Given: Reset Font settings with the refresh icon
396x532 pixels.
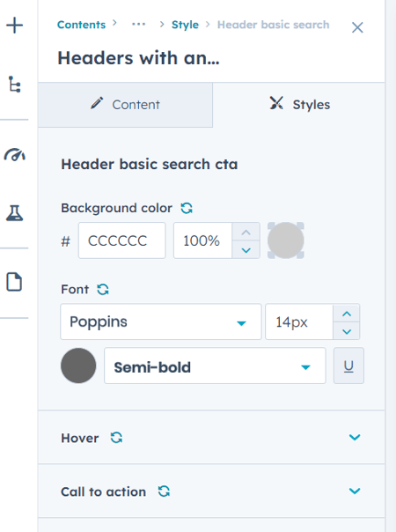Looking at the screenshot, I should [103, 290].
